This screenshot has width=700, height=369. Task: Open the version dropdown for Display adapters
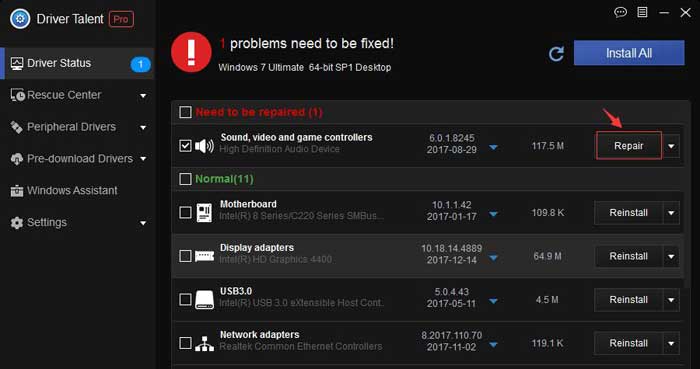coord(493,257)
